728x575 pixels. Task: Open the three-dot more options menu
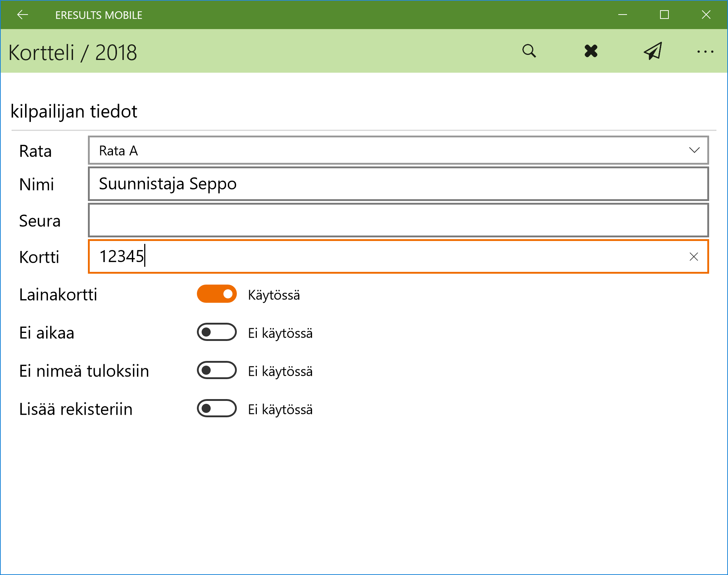pos(705,52)
